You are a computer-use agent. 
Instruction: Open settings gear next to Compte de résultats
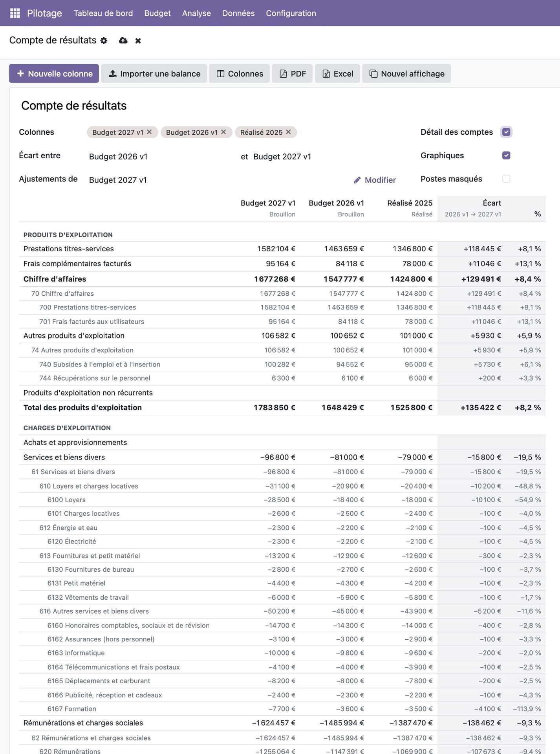click(104, 40)
